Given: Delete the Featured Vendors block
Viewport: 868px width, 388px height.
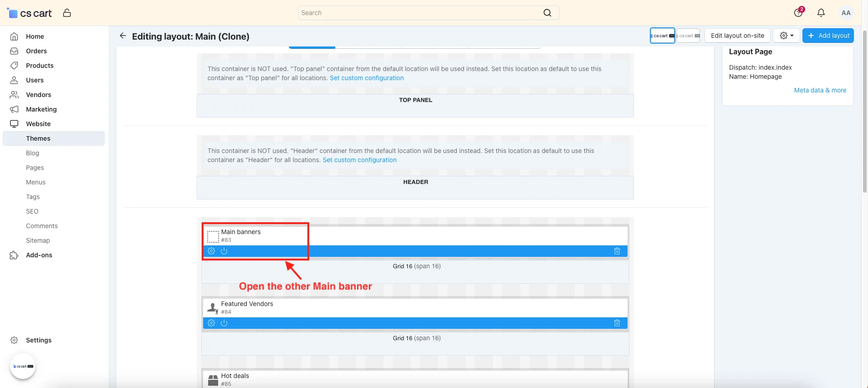Looking at the screenshot, I should click(617, 323).
